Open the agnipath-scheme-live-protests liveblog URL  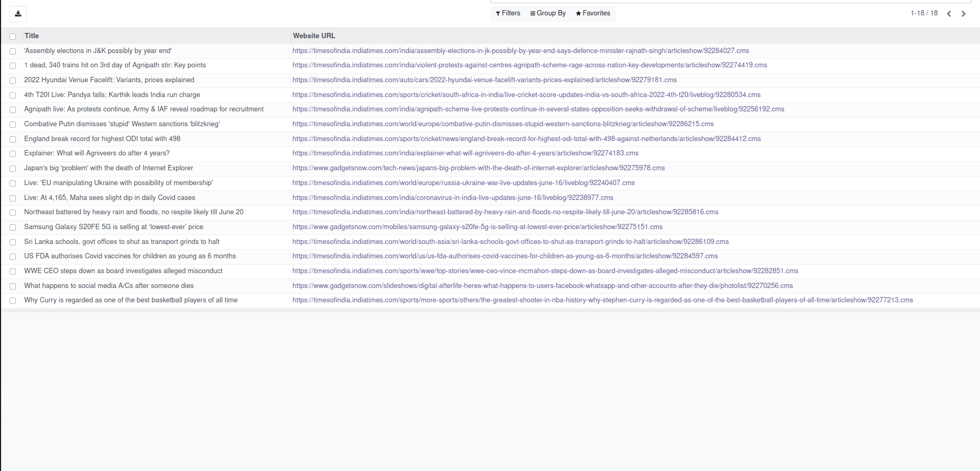point(538,109)
